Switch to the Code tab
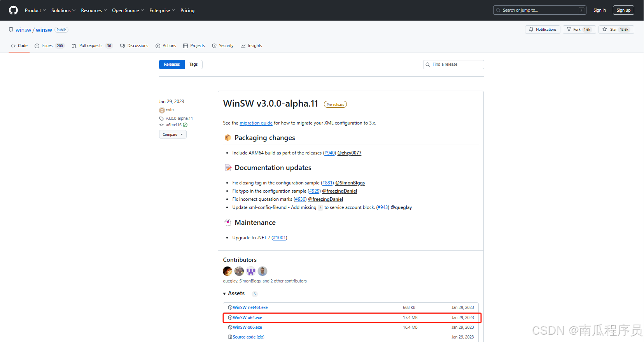This screenshot has height=342, width=644. coord(19,46)
